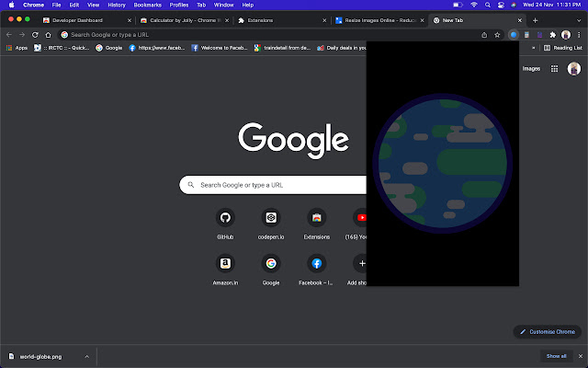Viewport: 588px width, 368px height.
Task: Open the Google apps grid
Action: click(554, 69)
